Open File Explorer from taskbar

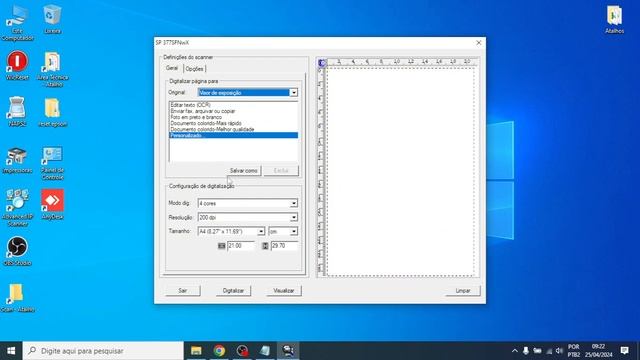(196, 351)
